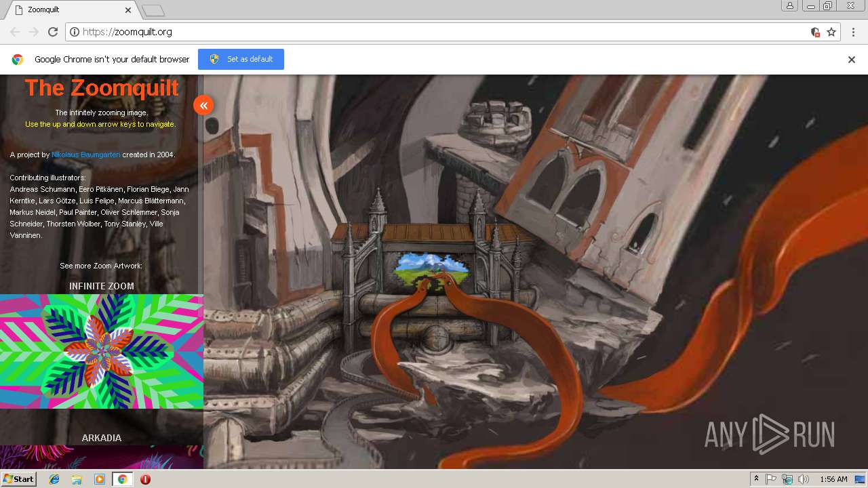This screenshot has width=868, height=488.
Task: Open the Action Center flag icon
Action: 771,479
